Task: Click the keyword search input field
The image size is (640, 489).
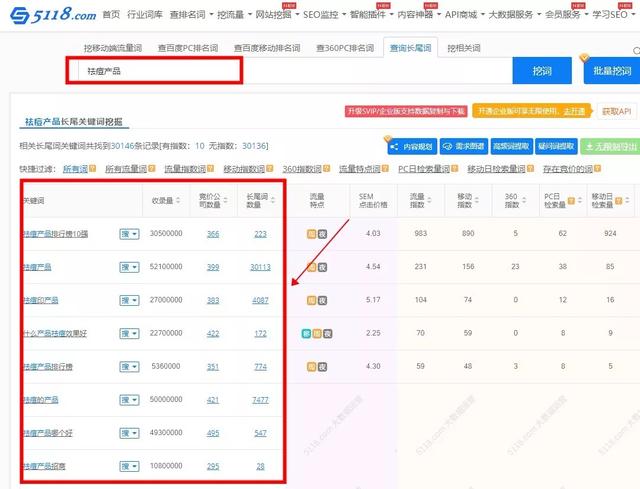Action: (x=155, y=70)
